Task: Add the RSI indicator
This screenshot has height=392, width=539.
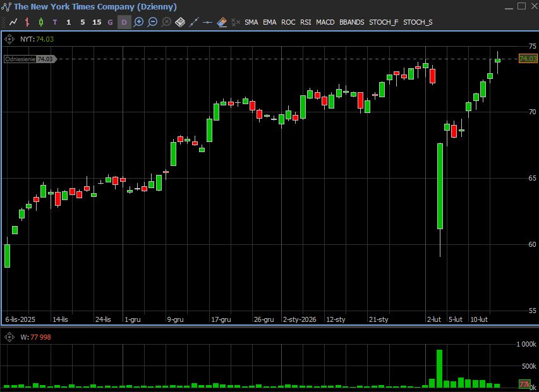Action: click(306, 22)
